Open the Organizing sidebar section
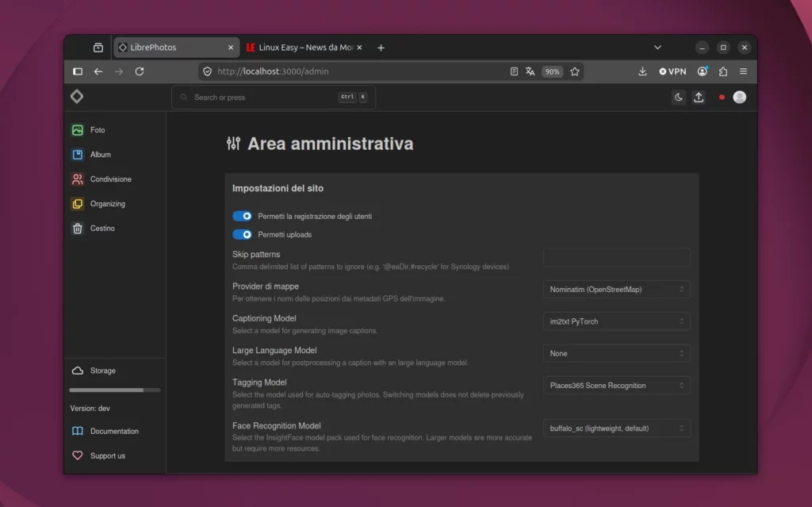Image resolution: width=812 pixels, height=507 pixels. [x=115, y=204]
